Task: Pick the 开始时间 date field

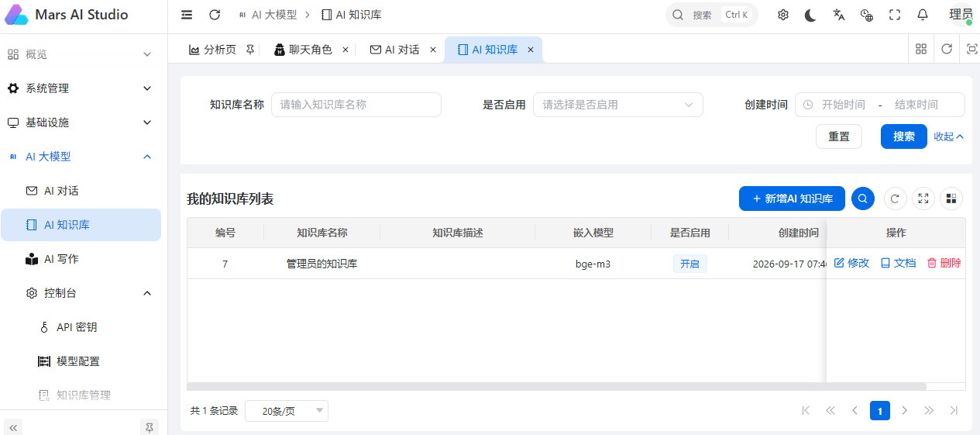Action: click(x=843, y=105)
